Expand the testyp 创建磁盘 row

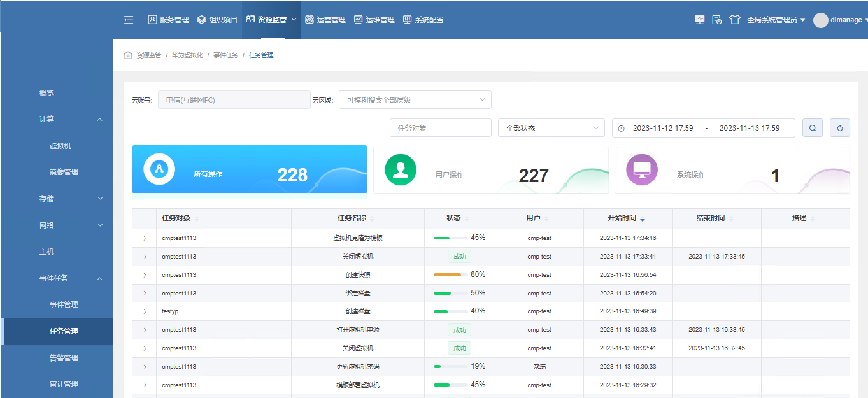point(145,311)
